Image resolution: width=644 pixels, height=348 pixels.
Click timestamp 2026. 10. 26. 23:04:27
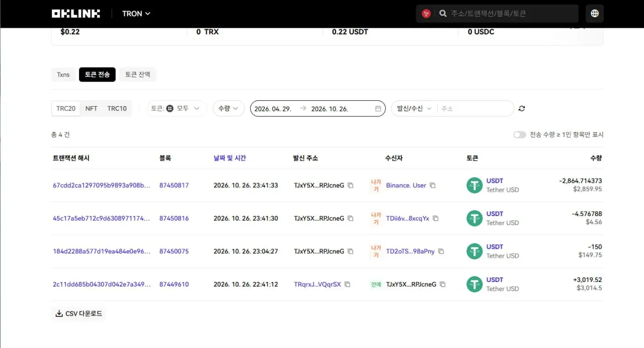(x=246, y=251)
